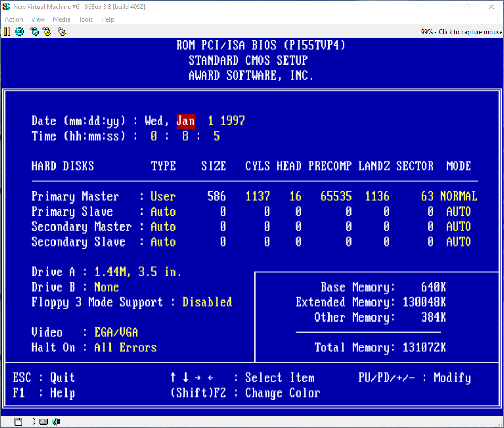Send Ctrl+Alt+Esc using the yellow toolbar icon
504x428 pixels.
pyautogui.click(x=47, y=31)
